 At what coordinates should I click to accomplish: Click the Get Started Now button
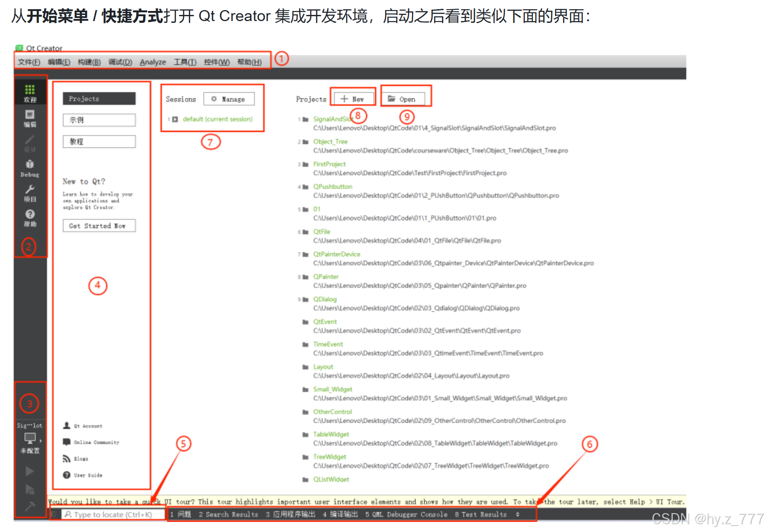click(x=99, y=226)
